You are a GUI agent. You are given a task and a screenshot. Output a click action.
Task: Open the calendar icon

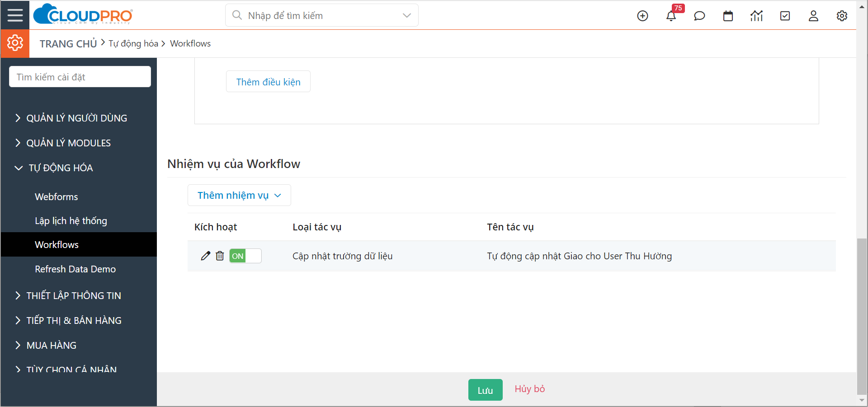pos(728,16)
